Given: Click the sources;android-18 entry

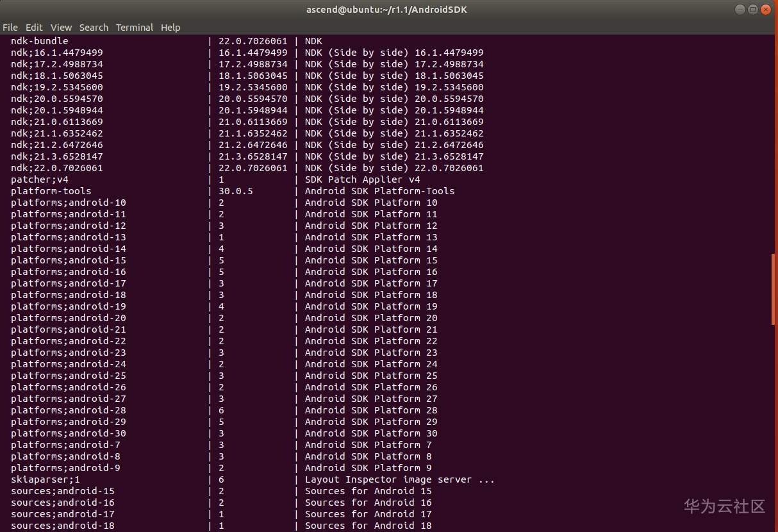Looking at the screenshot, I should pyautogui.click(x=63, y=526).
